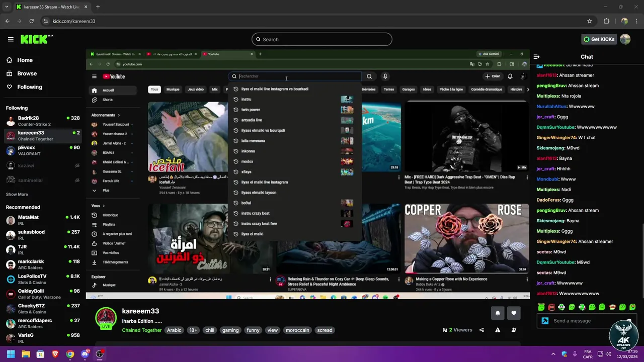Open pEvoxx VALORANT channel in sidebar
644x362 pixels.
click(43, 151)
